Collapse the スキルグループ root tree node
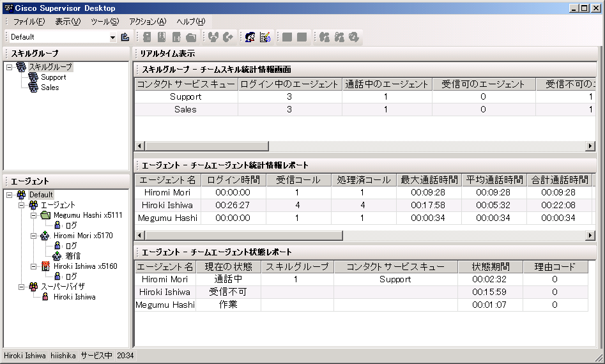605x364 pixels. (x=9, y=67)
